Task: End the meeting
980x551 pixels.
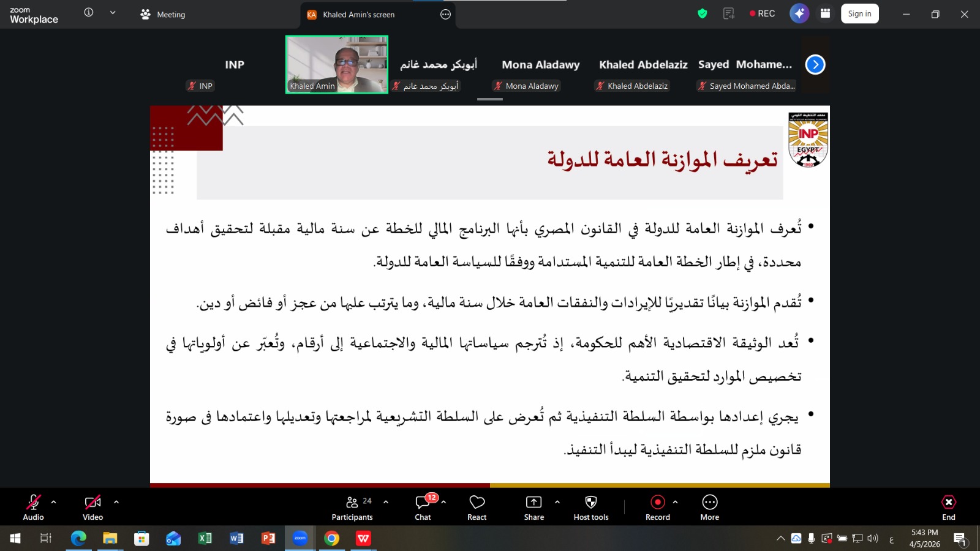Action: tap(948, 508)
